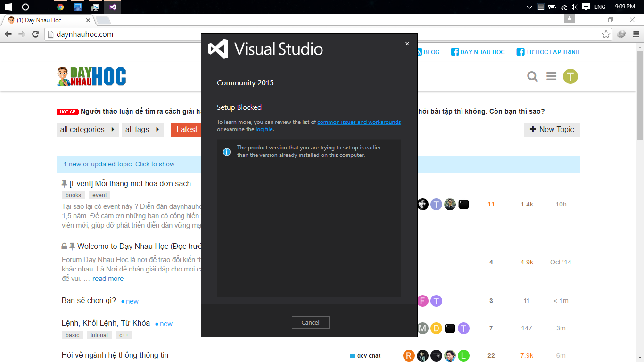This screenshot has width=644, height=362.
Task: Expand the all categories dropdown
Action: 88,130
